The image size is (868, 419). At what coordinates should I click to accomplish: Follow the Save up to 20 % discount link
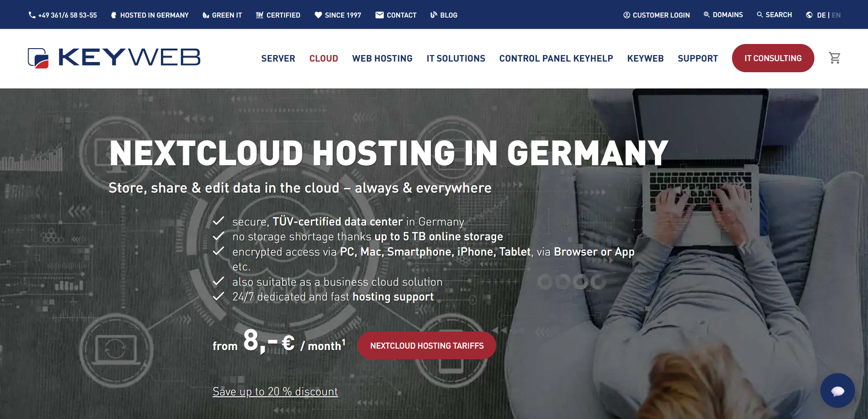click(275, 392)
